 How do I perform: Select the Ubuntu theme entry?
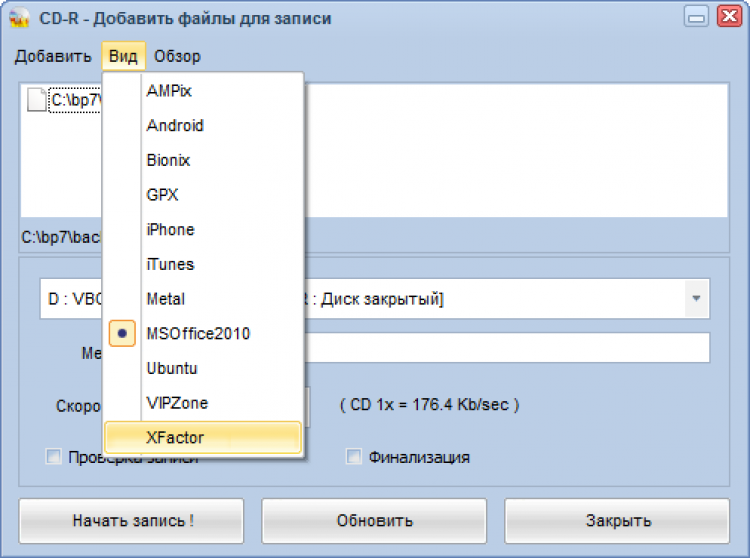[172, 368]
